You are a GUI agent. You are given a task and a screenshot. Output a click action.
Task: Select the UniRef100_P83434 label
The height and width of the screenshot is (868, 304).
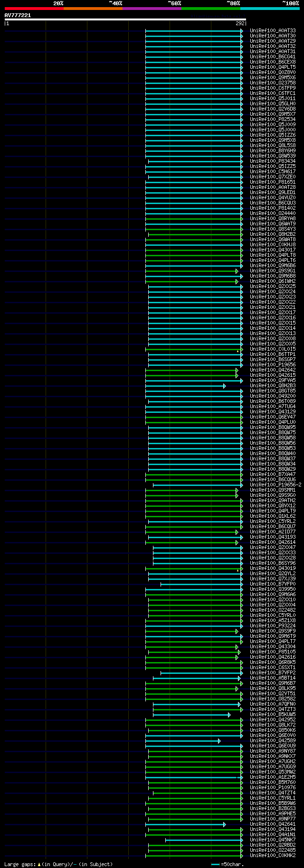click(x=273, y=161)
